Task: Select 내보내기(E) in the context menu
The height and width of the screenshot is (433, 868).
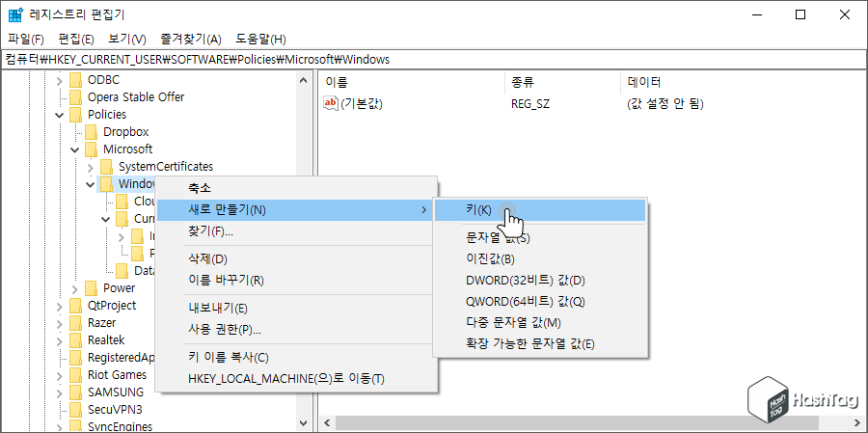Action: tap(296, 309)
